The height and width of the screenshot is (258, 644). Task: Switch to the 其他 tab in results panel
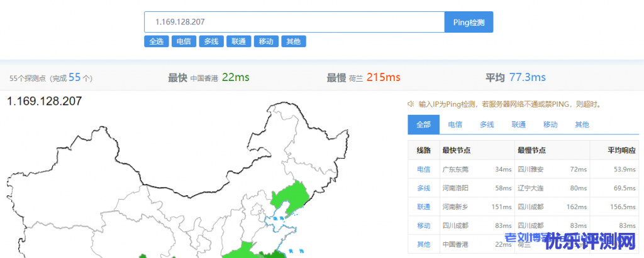(582, 125)
